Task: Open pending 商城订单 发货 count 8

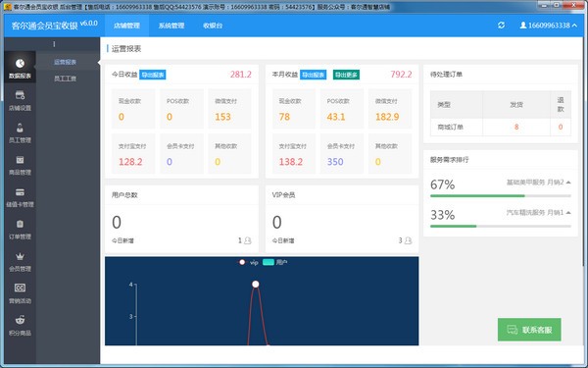Action: tap(516, 127)
